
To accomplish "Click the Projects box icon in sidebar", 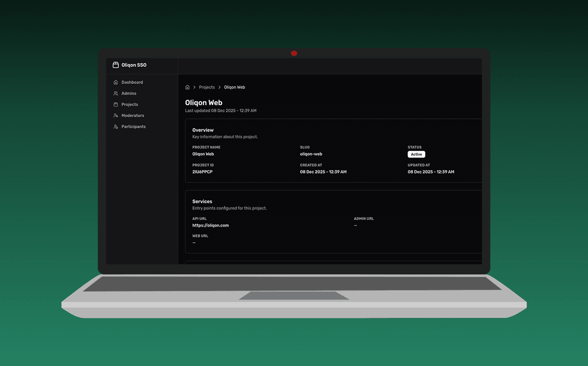I will [116, 104].
